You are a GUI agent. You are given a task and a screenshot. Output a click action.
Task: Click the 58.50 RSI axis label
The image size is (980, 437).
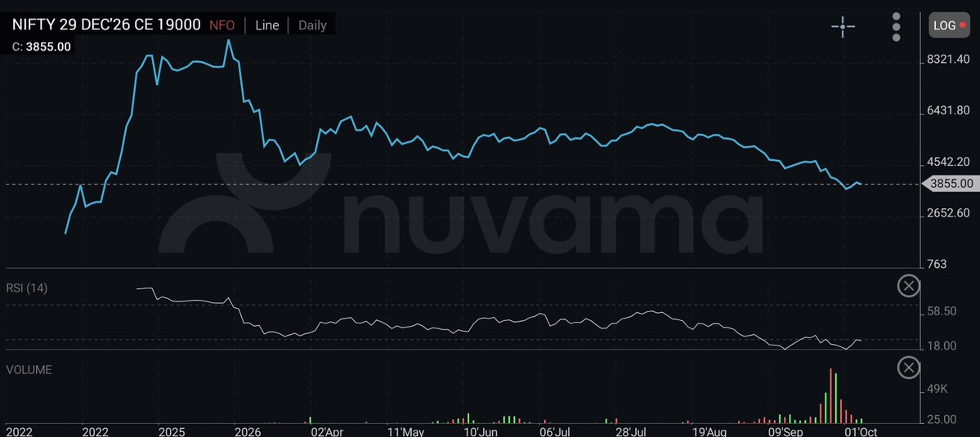click(942, 311)
